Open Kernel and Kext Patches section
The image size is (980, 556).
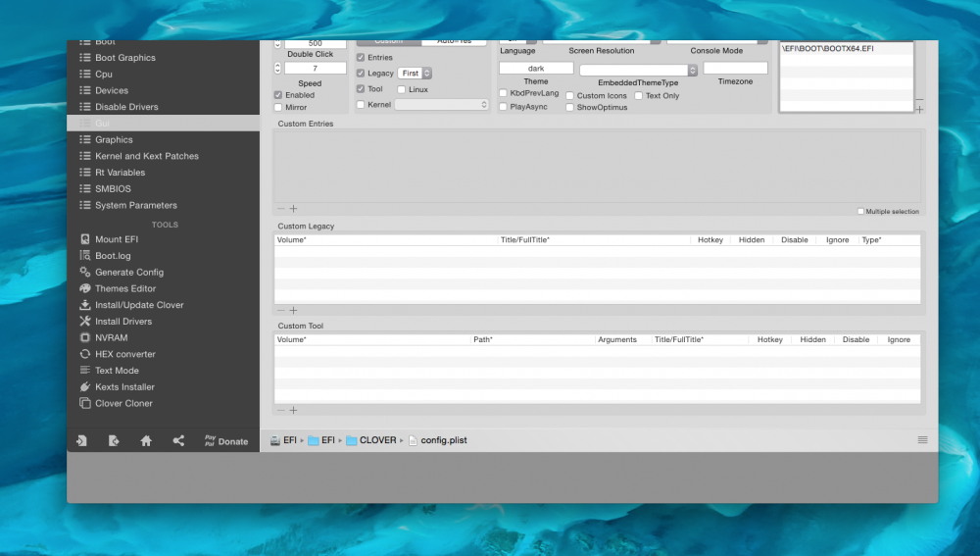(147, 156)
